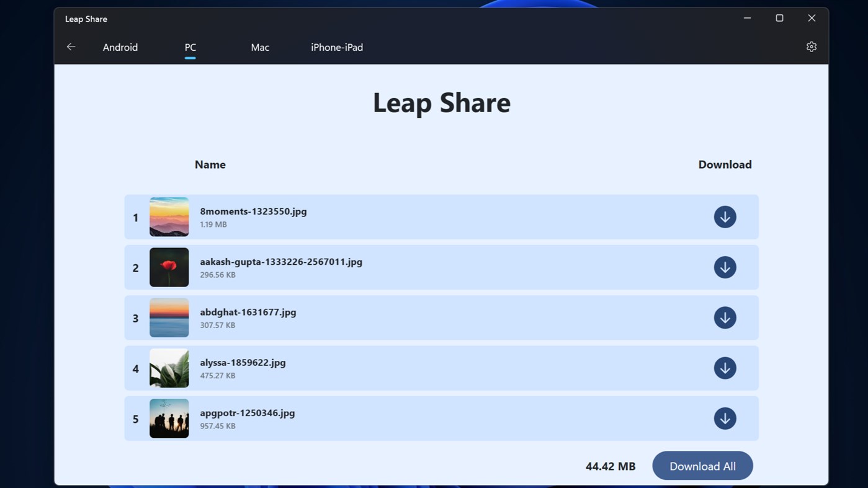Click the Download column header
The width and height of the screenshot is (868, 488).
tap(725, 164)
